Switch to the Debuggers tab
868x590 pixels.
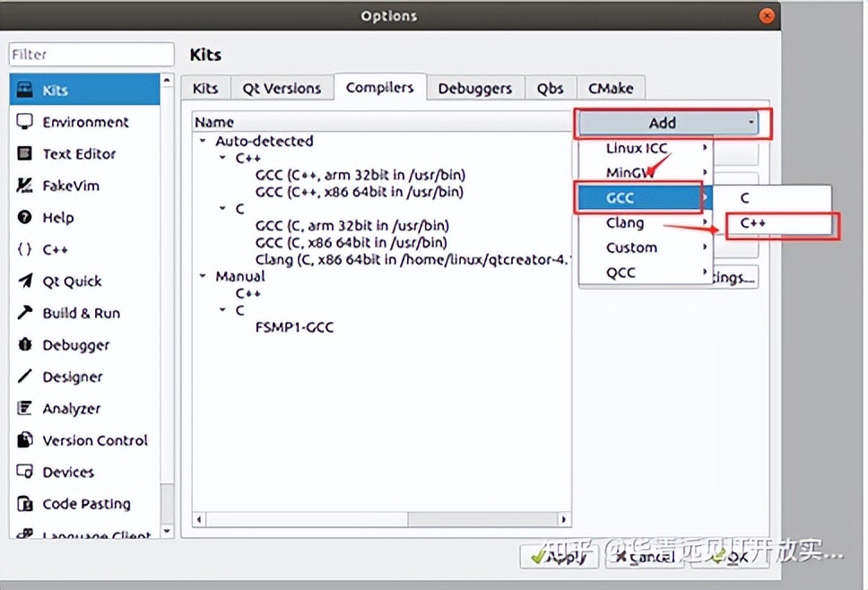(475, 88)
